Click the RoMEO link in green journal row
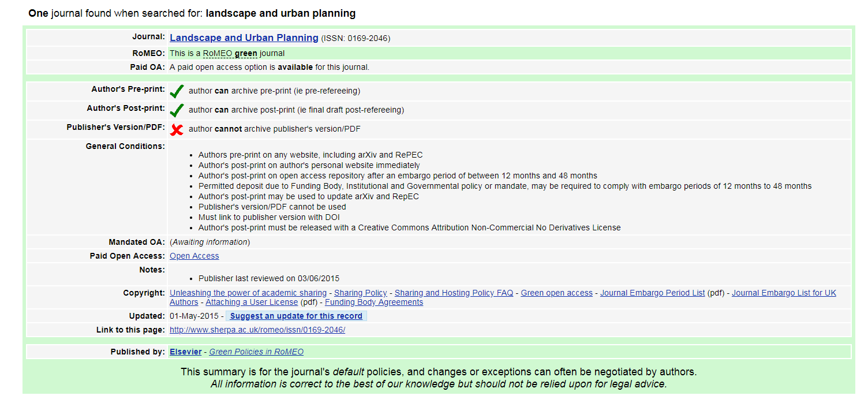This screenshot has height=403, width=868. [x=217, y=54]
